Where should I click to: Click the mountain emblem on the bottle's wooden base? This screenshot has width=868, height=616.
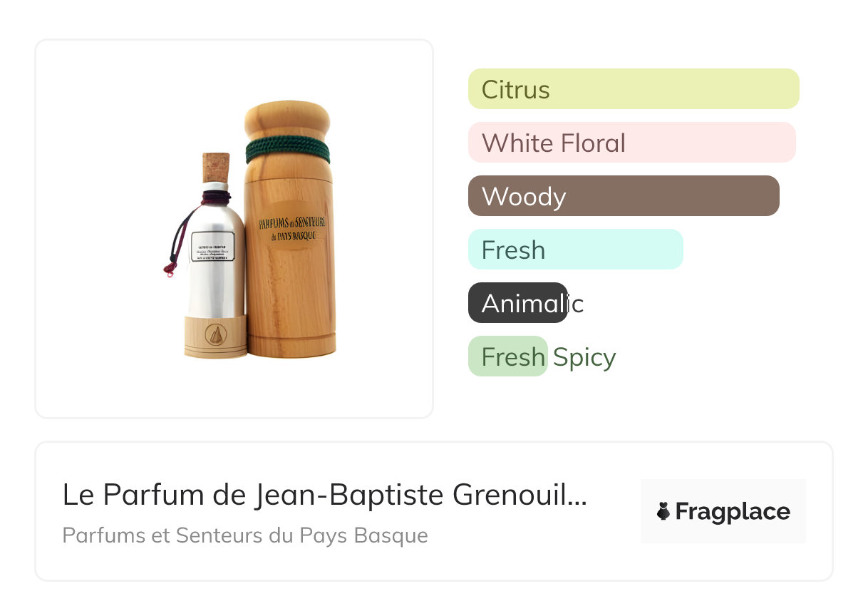(x=215, y=334)
